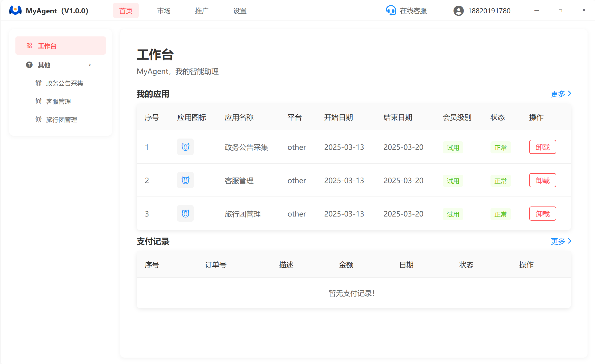595x364 pixels.
Task: Click the 试用 badge in row 2
Action: pyautogui.click(x=453, y=181)
